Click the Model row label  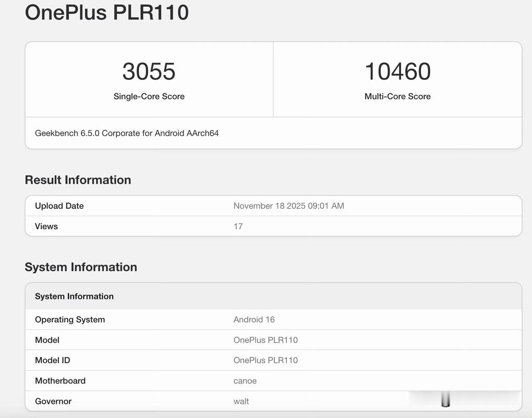tap(47, 340)
